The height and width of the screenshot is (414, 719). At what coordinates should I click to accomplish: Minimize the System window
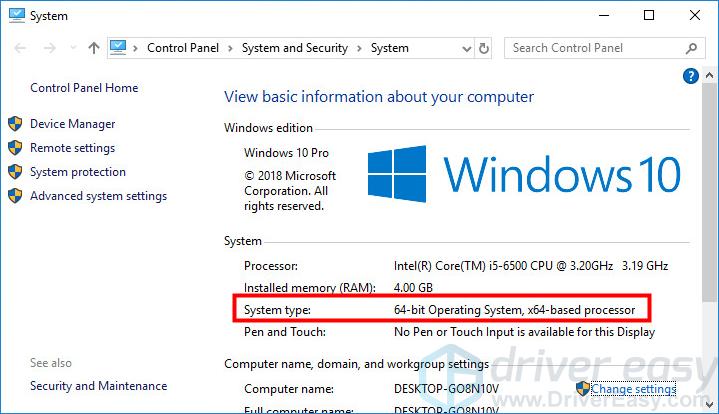[x=604, y=16]
